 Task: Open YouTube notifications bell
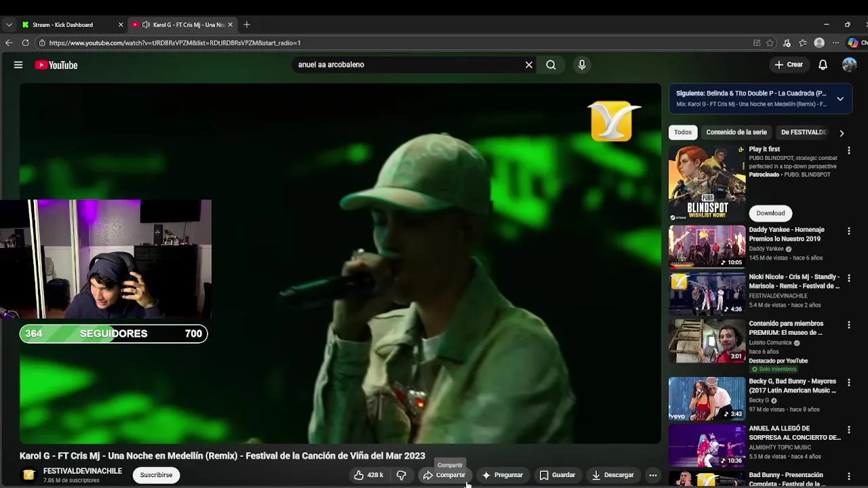coord(823,65)
